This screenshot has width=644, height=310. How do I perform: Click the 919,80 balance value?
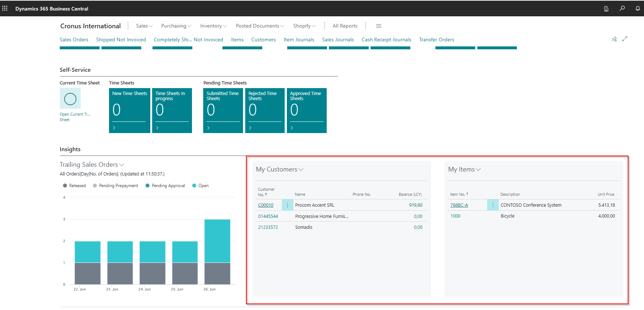pyautogui.click(x=416, y=205)
